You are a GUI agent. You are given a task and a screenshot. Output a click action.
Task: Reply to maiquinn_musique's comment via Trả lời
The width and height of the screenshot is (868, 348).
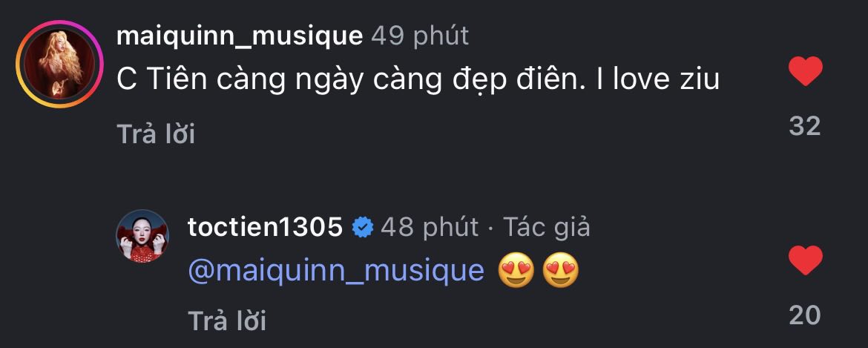[155, 134]
